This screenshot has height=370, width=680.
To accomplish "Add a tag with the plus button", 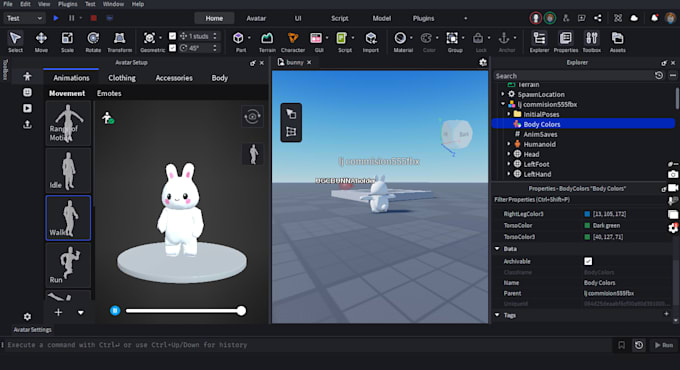I will click(x=667, y=314).
